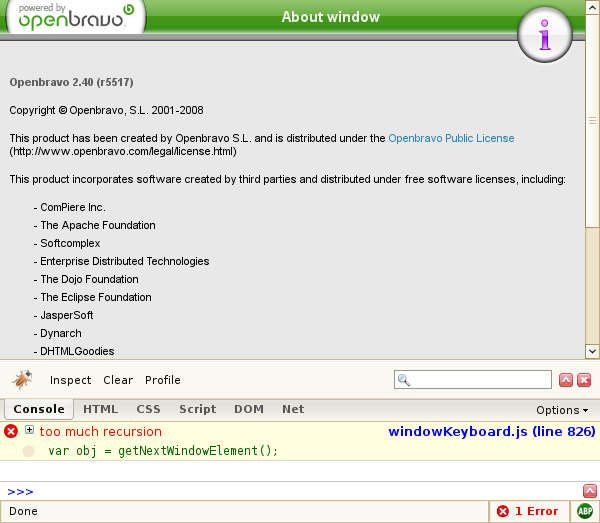Click the Openbravo logo
Image resolution: width=600 pixels, height=523 pixels.
point(76,17)
